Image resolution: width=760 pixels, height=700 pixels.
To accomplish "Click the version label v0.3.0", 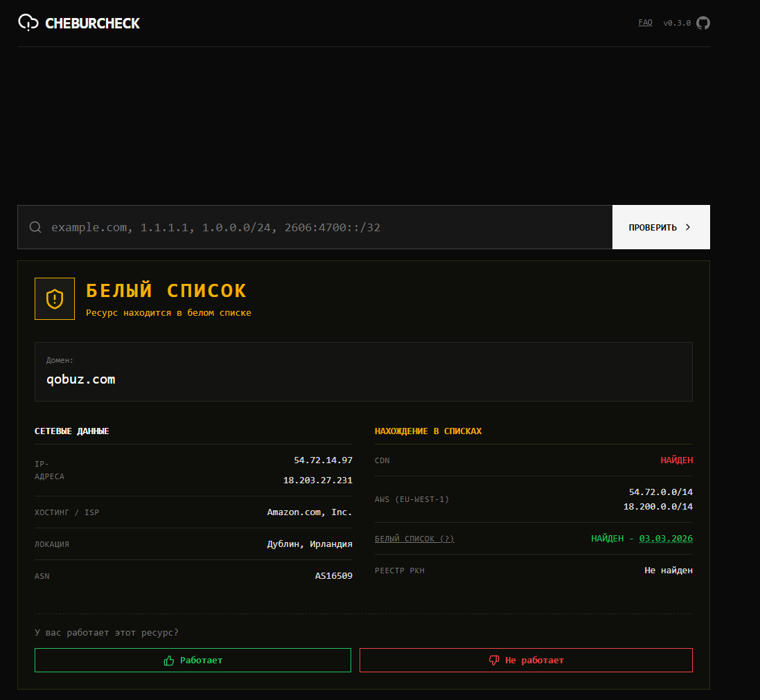I will 677,23.
